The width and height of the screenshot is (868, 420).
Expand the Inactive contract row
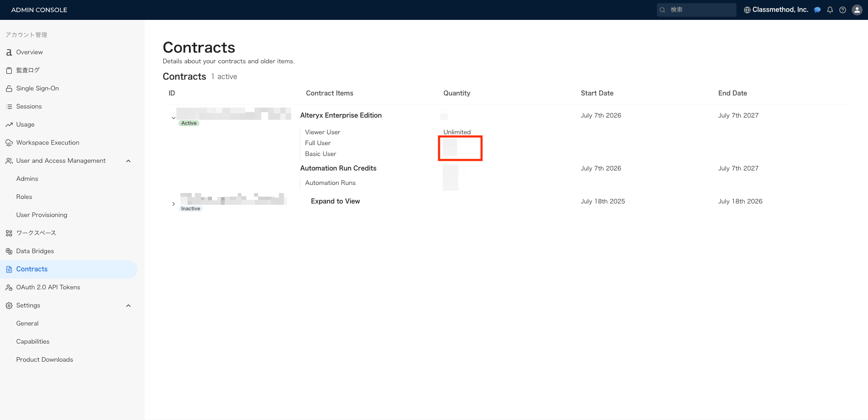(174, 204)
